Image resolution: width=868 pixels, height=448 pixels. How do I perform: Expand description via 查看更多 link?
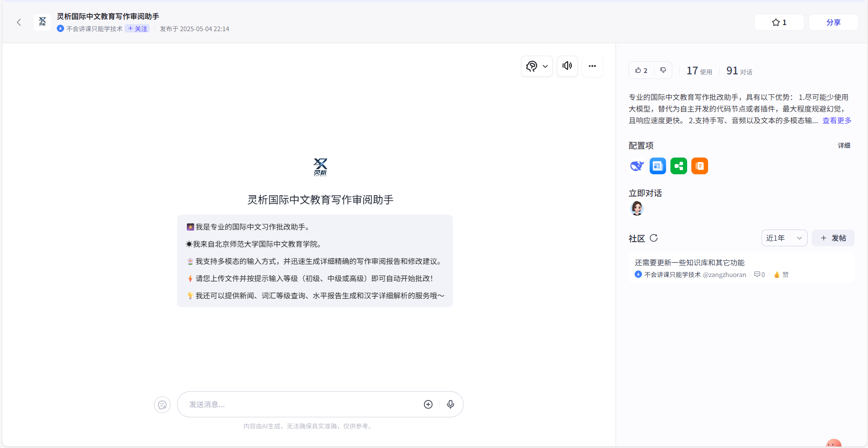pyautogui.click(x=836, y=120)
